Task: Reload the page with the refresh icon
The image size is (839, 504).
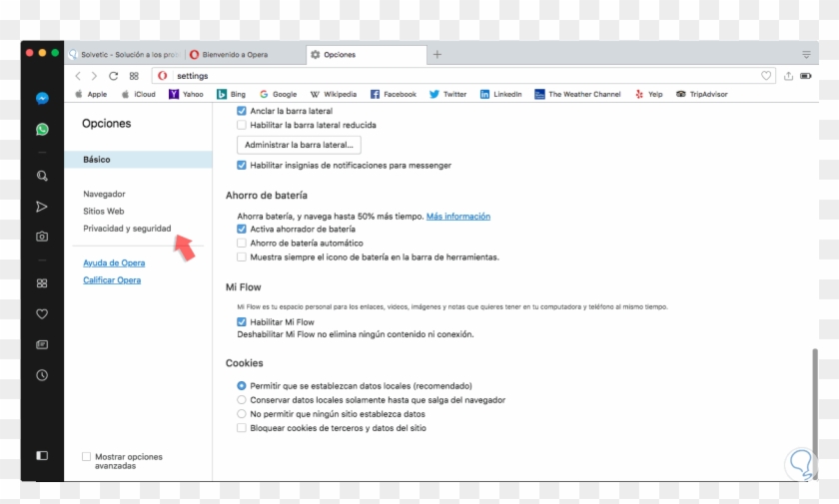Action: tap(113, 76)
